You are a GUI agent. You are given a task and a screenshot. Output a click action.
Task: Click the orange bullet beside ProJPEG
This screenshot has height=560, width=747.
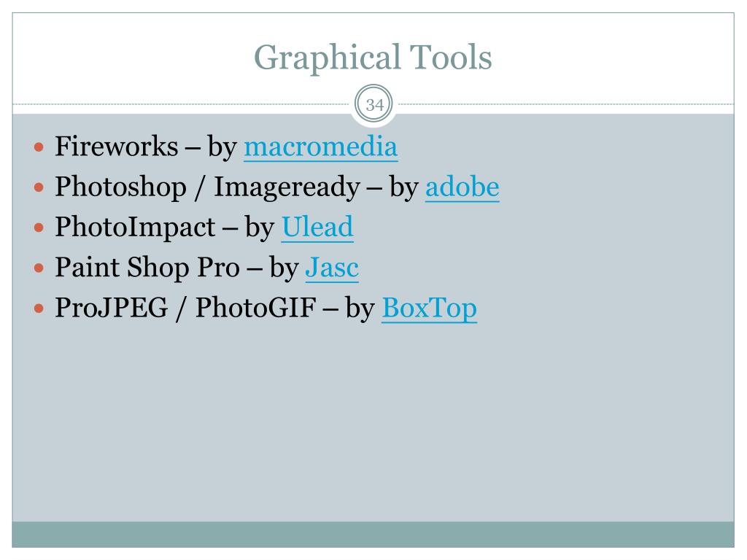pyautogui.click(x=39, y=308)
